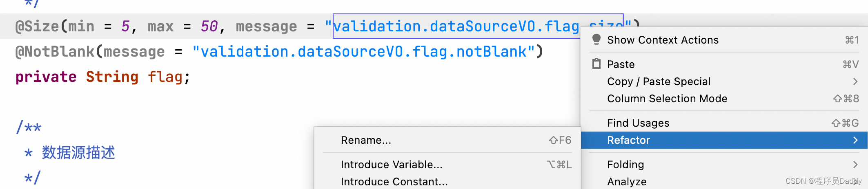
Task: Choose Show Context Actions menu entry
Action: pyautogui.click(x=724, y=40)
